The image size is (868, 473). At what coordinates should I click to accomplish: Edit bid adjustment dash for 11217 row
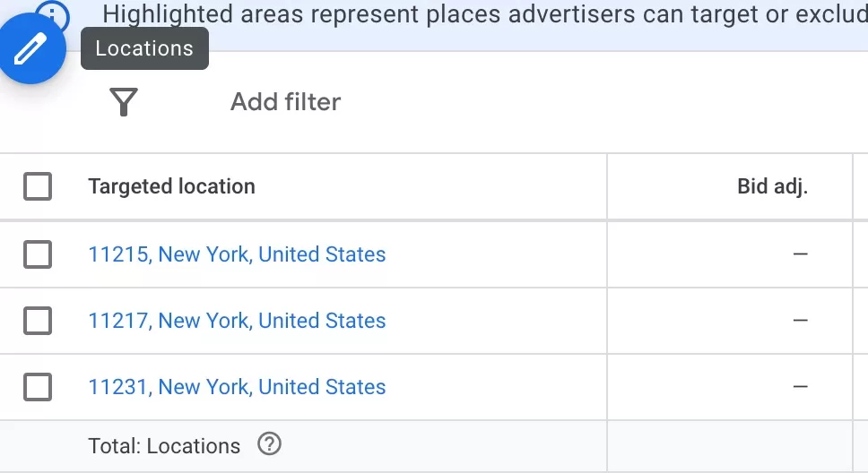click(x=800, y=321)
